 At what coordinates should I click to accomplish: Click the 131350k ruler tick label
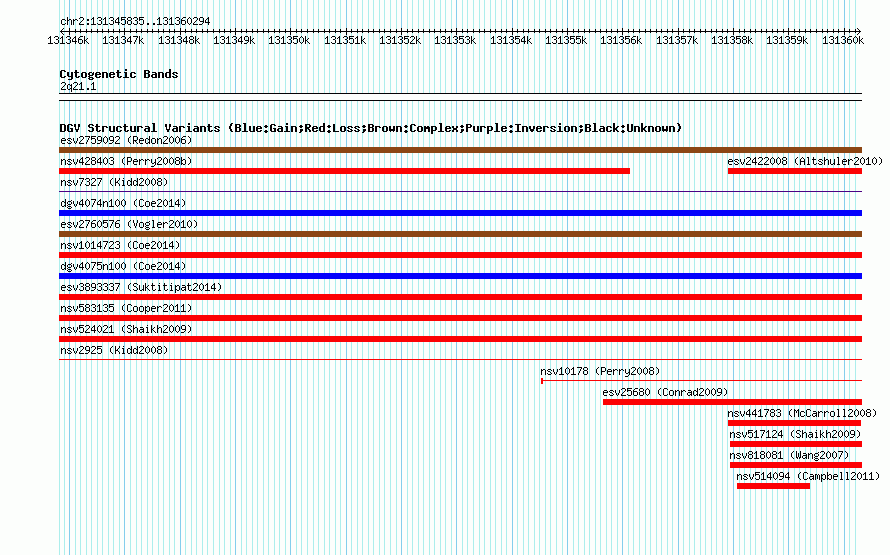click(289, 40)
